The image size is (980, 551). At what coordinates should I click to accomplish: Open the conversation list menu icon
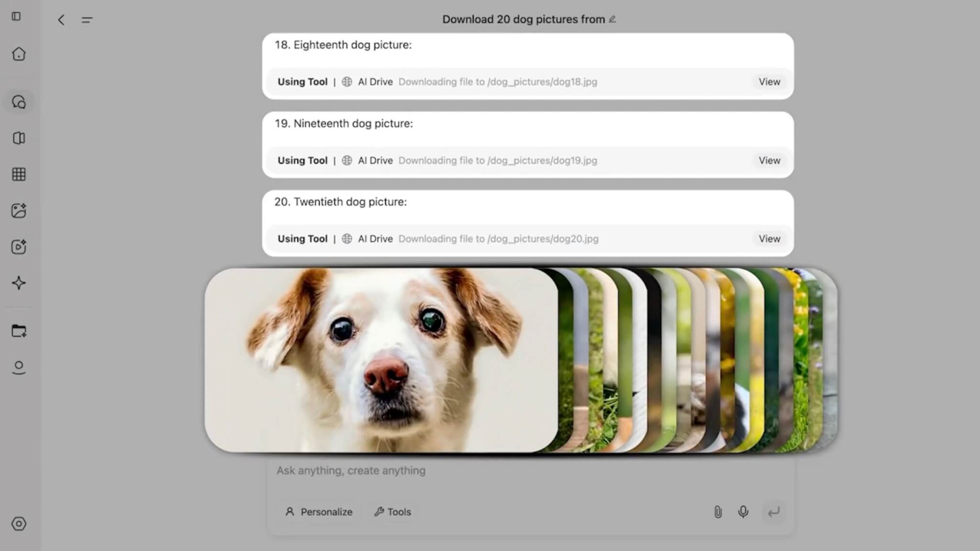pos(87,20)
